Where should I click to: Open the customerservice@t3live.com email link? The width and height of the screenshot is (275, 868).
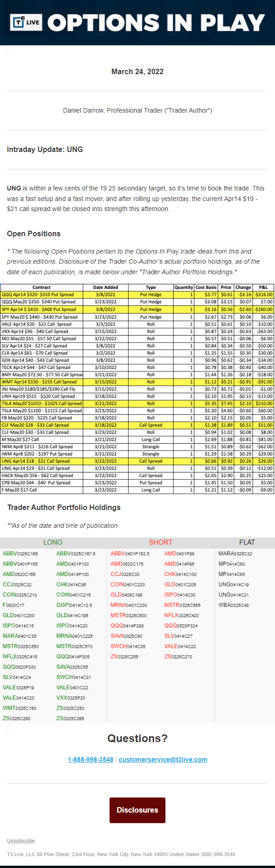(163, 759)
